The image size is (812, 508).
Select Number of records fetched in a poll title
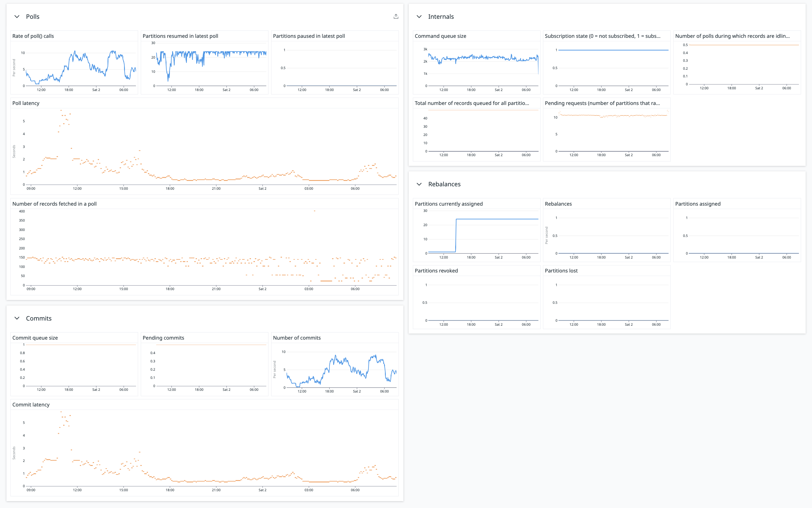coord(54,204)
